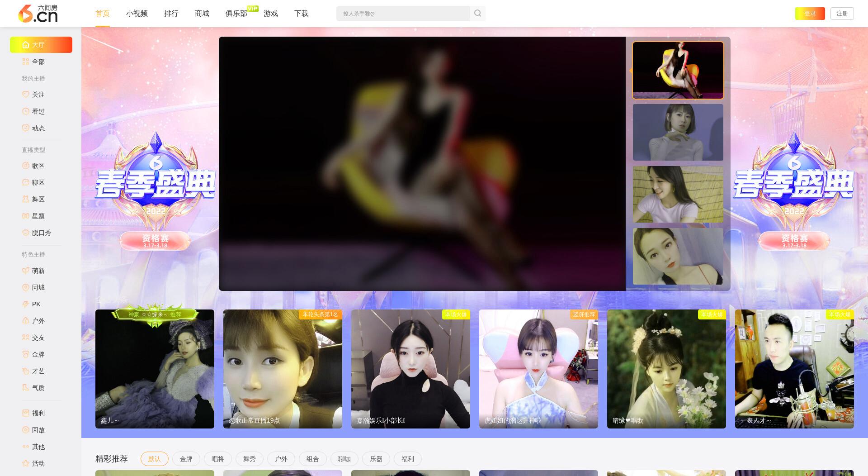Click the 星颜 icon in sidebar

pos(26,216)
